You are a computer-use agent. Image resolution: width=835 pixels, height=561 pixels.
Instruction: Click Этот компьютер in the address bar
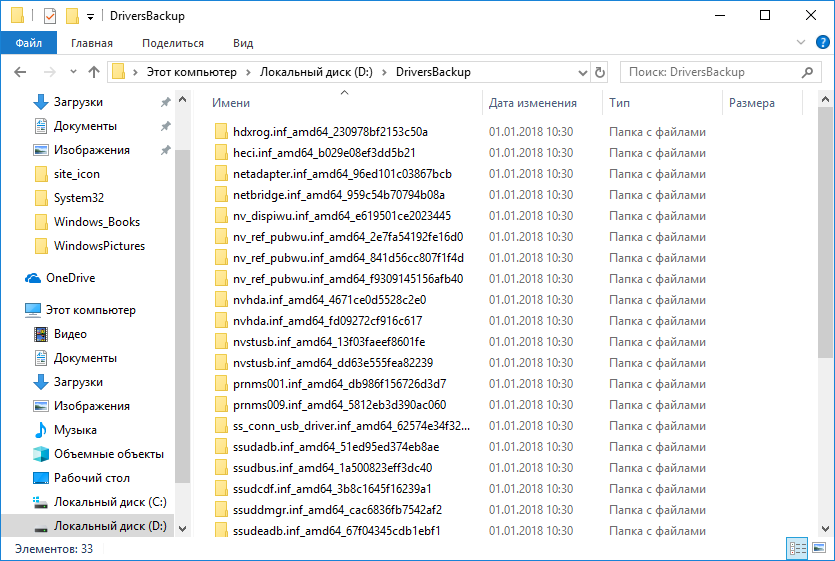point(192,72)
